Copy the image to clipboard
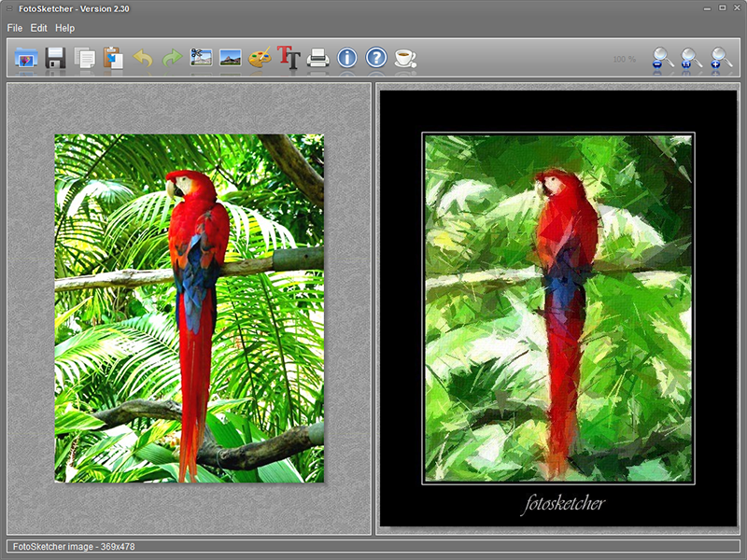747x560 pixels. [84, 58]
